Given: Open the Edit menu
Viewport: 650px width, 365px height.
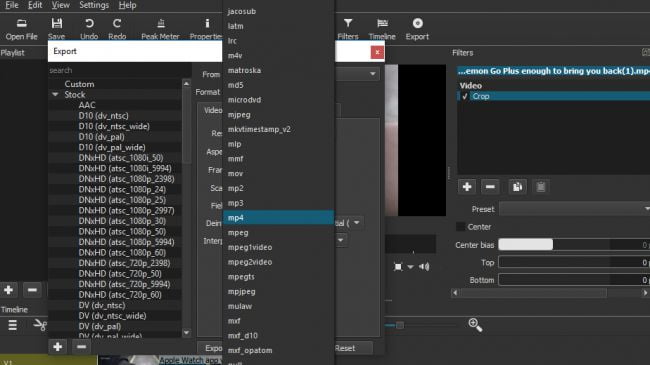Looking at the screenshot, I should tap(35, 5).
